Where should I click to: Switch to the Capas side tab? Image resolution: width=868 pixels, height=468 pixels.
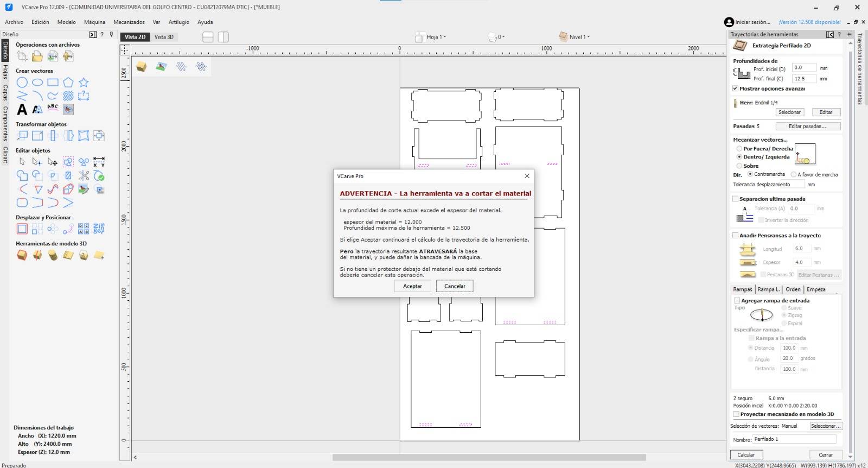(5, 92)
